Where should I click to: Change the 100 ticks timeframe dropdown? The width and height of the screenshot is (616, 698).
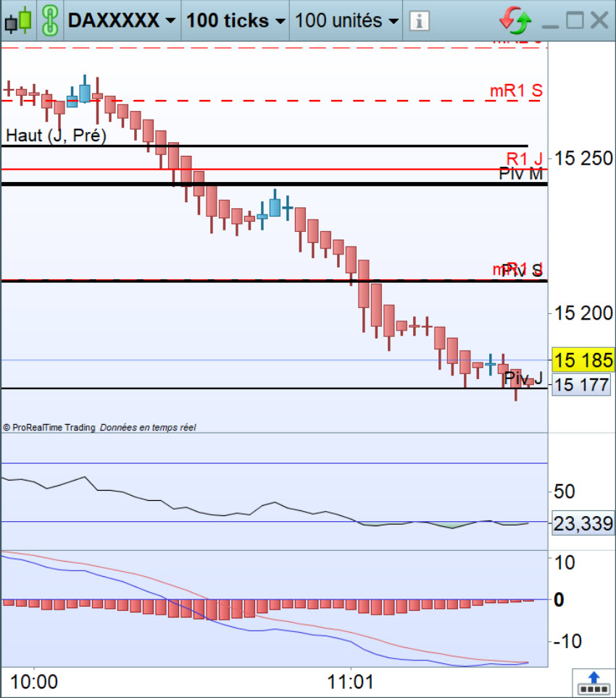pyautogui.click(x=236, y=20)
